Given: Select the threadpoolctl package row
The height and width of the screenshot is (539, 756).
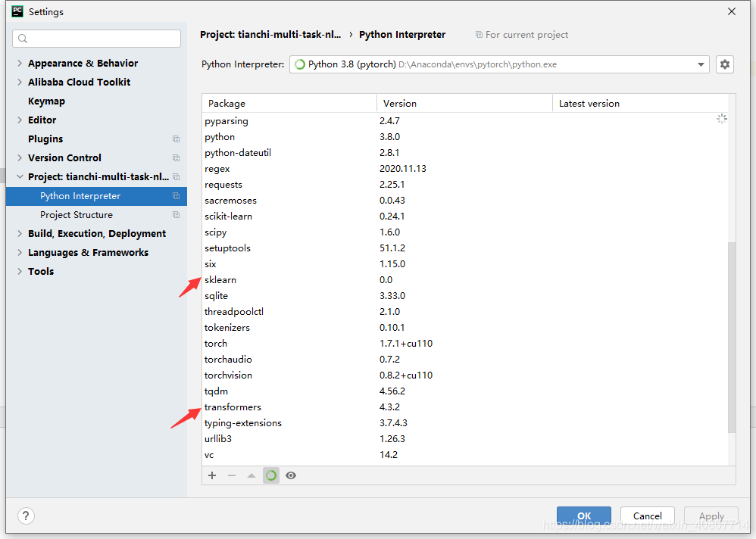Looking at the screenshot, I should pyautogui.click(x=465, y=312).
